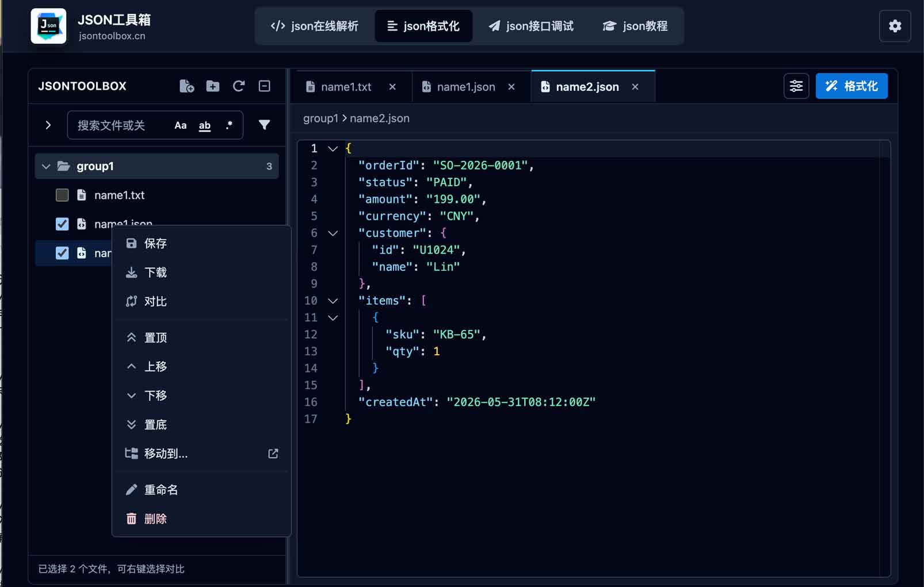
Task: Open the filter funnel beside the search box
Action: 264,125
